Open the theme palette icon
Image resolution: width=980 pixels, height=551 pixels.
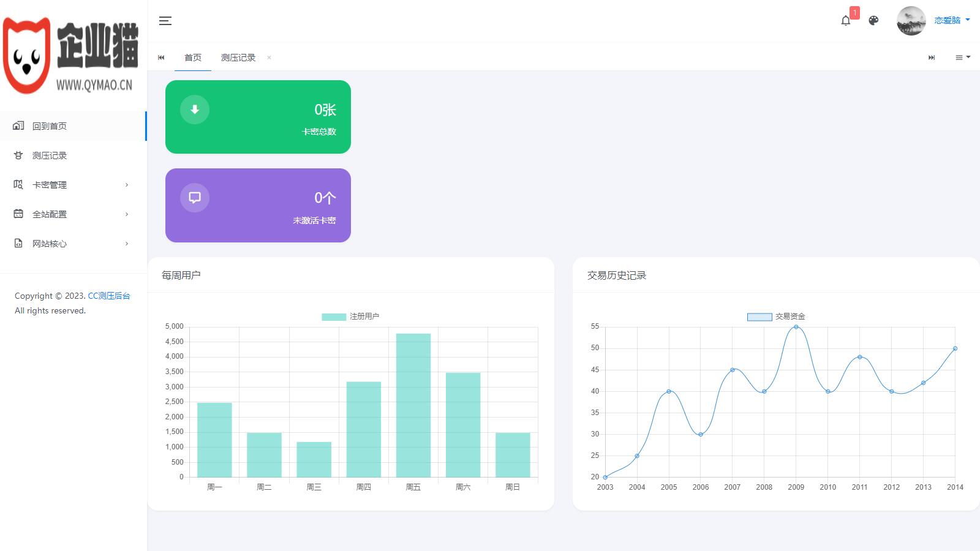point(873,21)
